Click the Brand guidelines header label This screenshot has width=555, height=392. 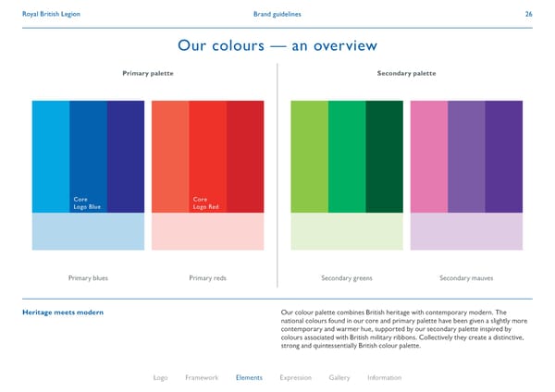pos(277,15)
